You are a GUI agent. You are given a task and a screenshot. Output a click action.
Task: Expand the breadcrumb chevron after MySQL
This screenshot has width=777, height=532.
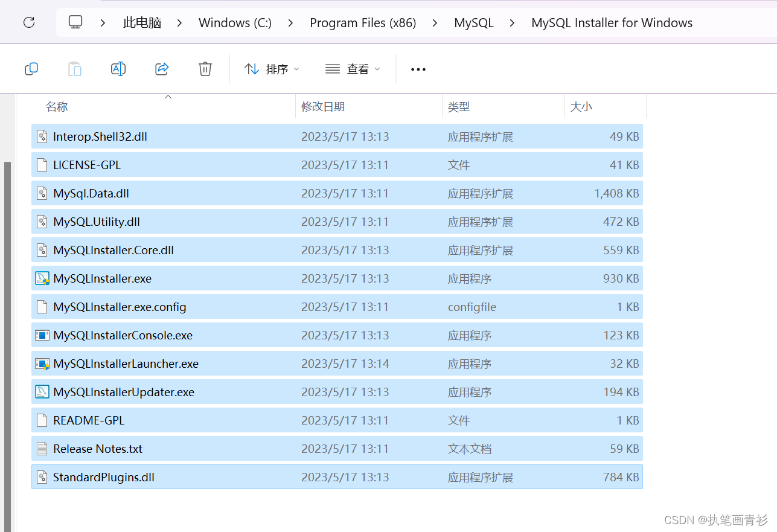click(512, 22)
